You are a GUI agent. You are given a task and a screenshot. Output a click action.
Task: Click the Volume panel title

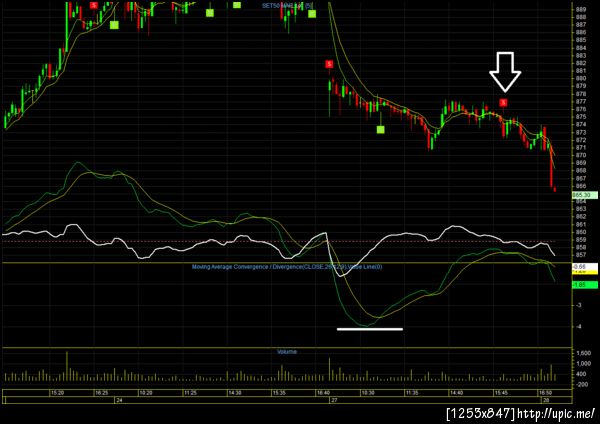287,351
